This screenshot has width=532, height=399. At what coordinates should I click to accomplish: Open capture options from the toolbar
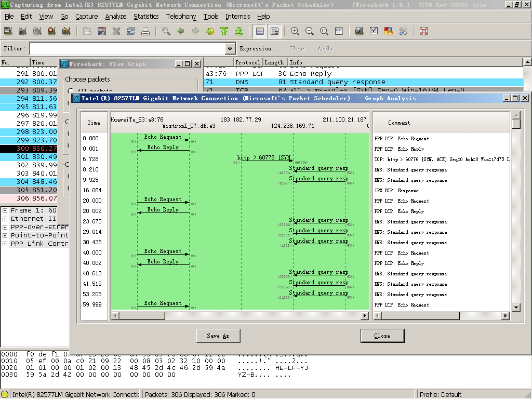23,31
